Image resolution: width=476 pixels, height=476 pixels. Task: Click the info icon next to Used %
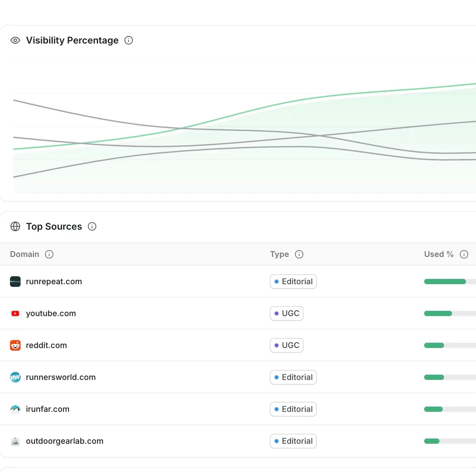click(x=464, y=254)
